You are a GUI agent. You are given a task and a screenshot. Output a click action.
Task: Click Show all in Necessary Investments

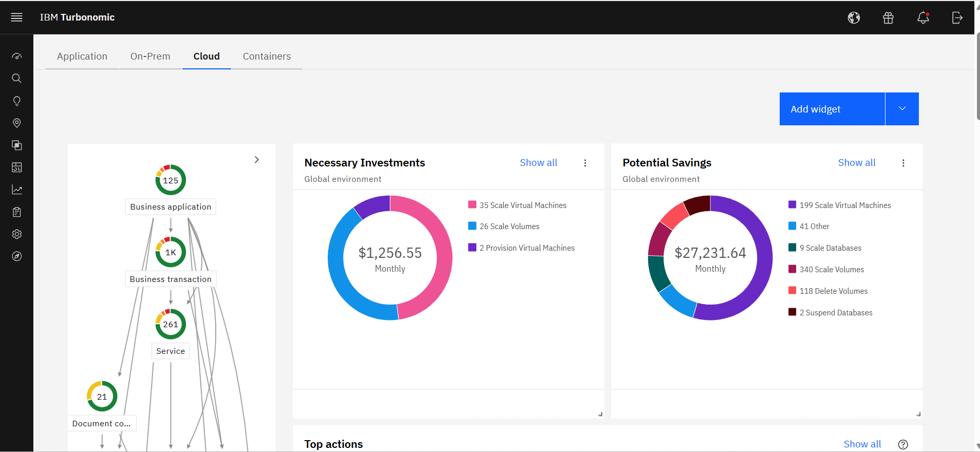tap(538, 163)
